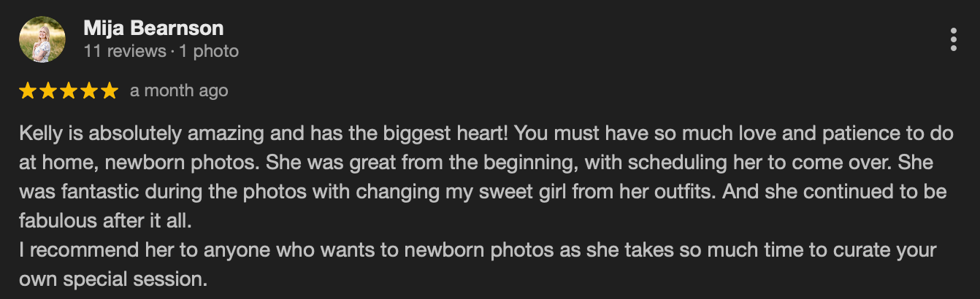Open Mija Bearnson's reviewer name link
Image resolution: width=980 pixels, height=299 pixels.
[153, 28]
